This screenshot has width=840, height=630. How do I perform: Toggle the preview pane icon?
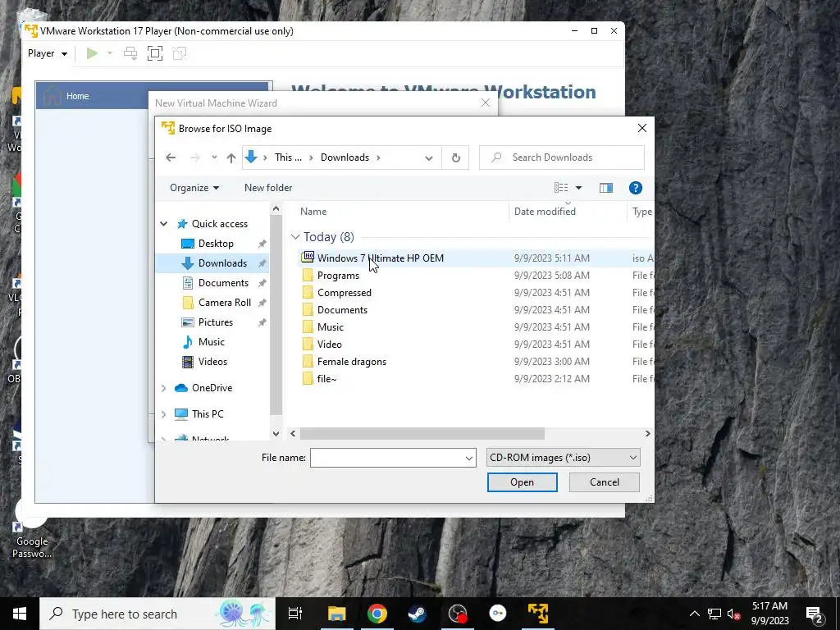[x=606, y=188]
